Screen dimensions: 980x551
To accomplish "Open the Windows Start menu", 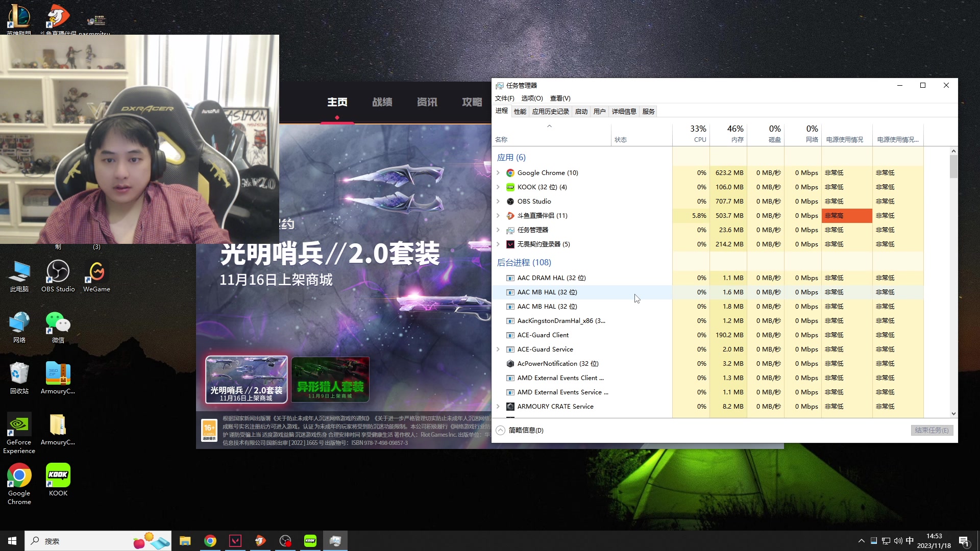I will pos(12,541).
